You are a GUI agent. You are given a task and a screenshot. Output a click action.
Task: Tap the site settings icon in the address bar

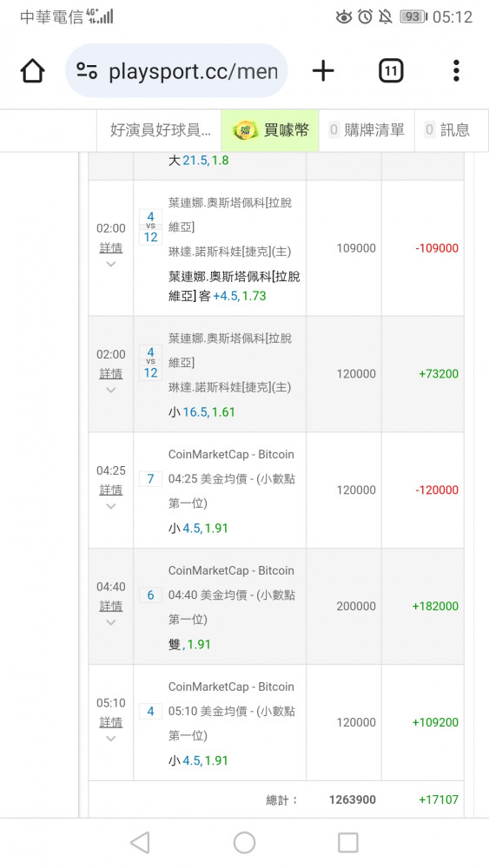[87, 71]
